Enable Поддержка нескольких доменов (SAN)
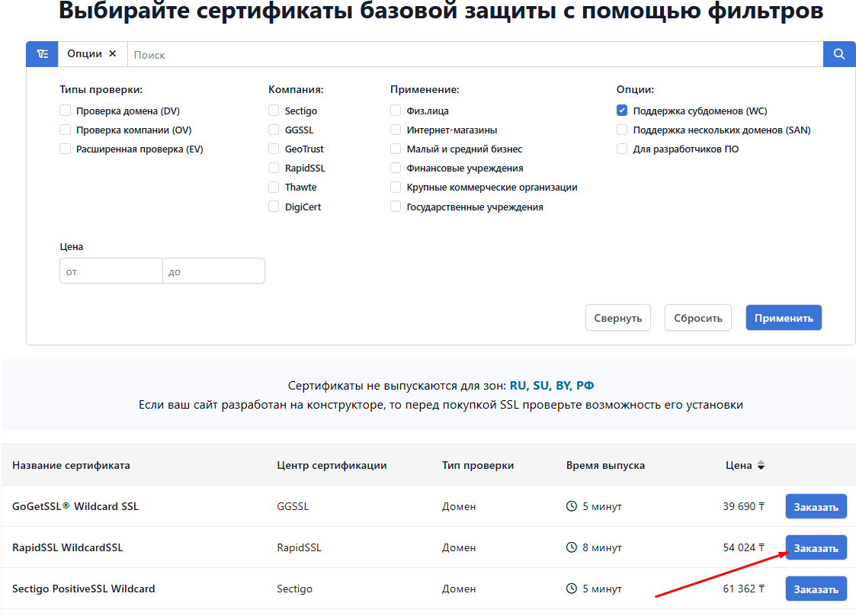Screen dimensions: 856x616 622,130
